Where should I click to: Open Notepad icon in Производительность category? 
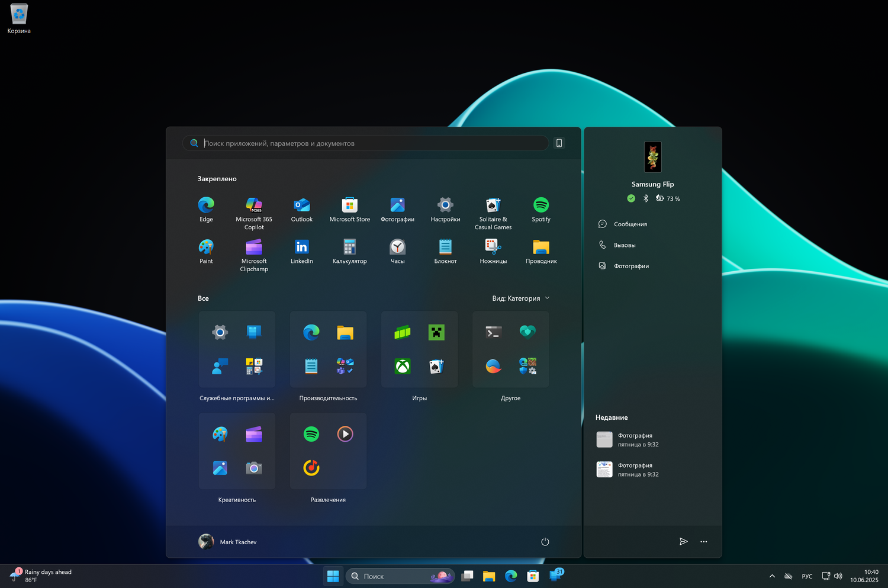point(311,367)
